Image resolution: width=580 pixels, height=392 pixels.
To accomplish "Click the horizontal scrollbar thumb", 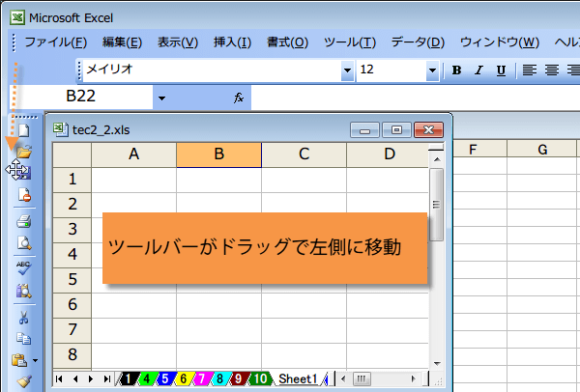I will pyautogui.click(x=361, y=378).
